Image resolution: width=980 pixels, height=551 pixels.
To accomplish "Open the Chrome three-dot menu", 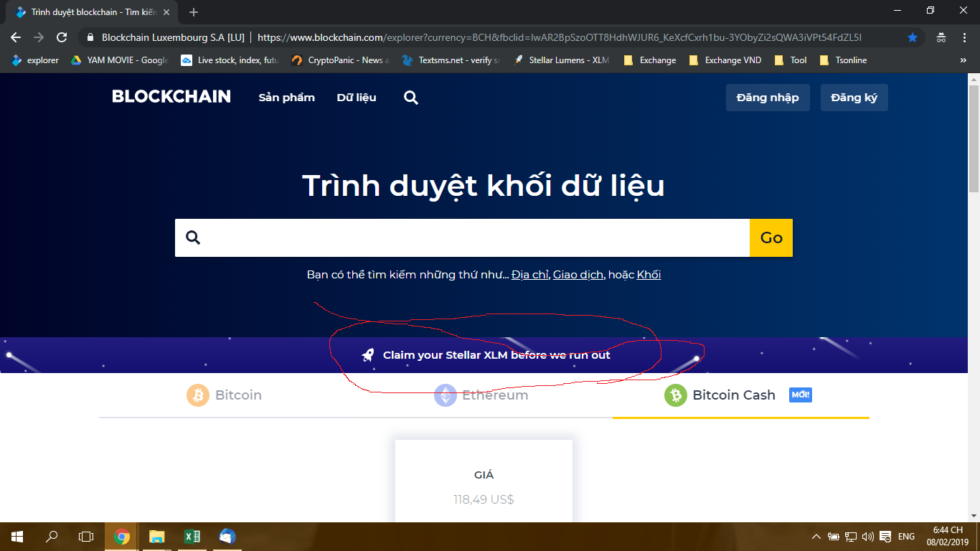I will [963, 37].
